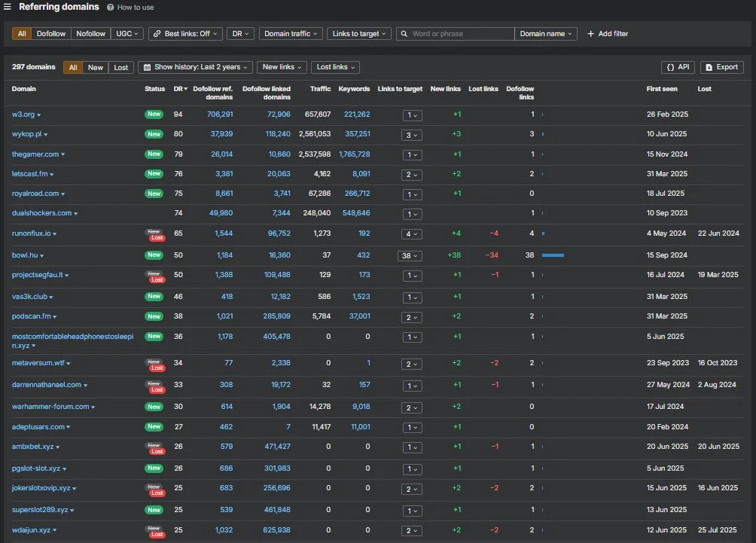This screenshot has height=543, width=756.
Task: Click the Add filter button
Action: point(608,34)
